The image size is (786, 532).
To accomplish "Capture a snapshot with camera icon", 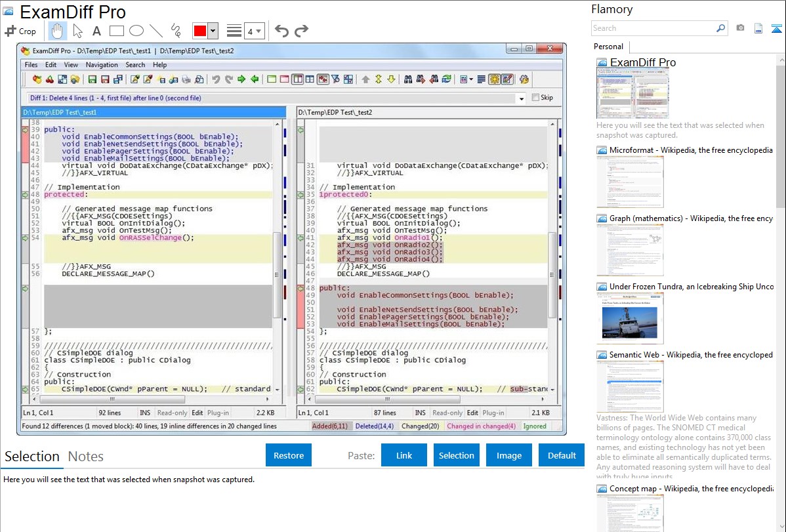I will (x=740, y=28).
